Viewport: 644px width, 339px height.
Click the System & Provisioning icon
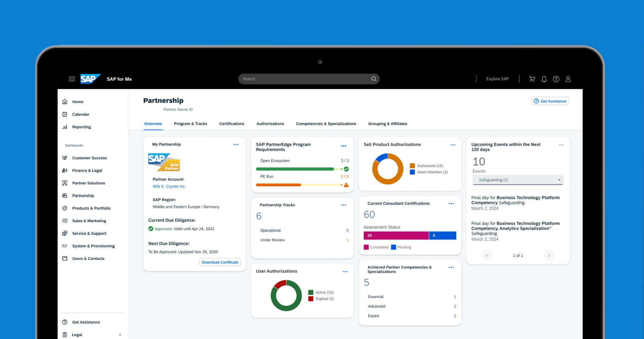coord(65,246)
